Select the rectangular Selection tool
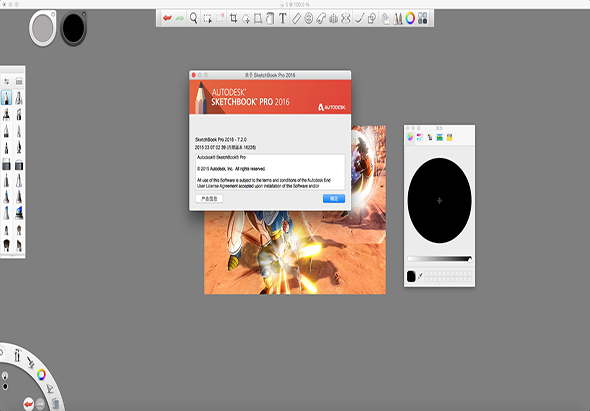Viewport: 590px width, 411px height. 207,18
